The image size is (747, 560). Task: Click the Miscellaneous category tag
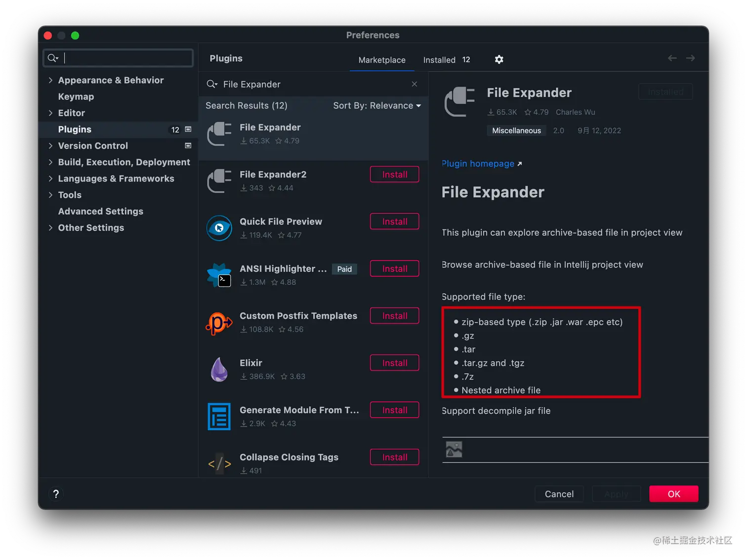[516, 130]
